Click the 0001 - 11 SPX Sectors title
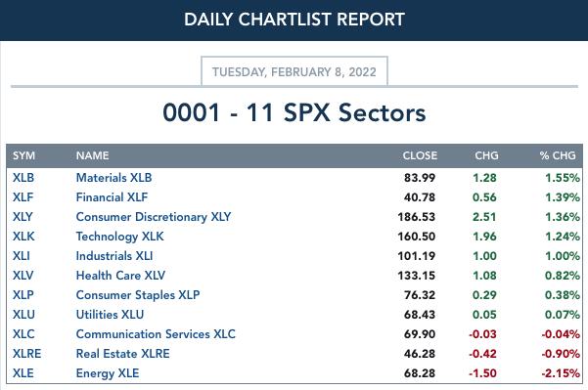The width and height of the screenshot is (588, 390). pos(294,112)
